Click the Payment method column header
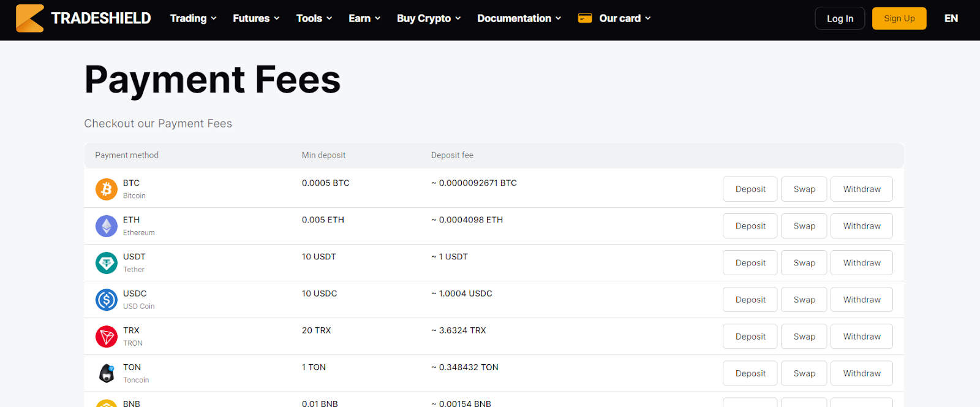This screenshot has width=980, height=407. tap(127, 155)
